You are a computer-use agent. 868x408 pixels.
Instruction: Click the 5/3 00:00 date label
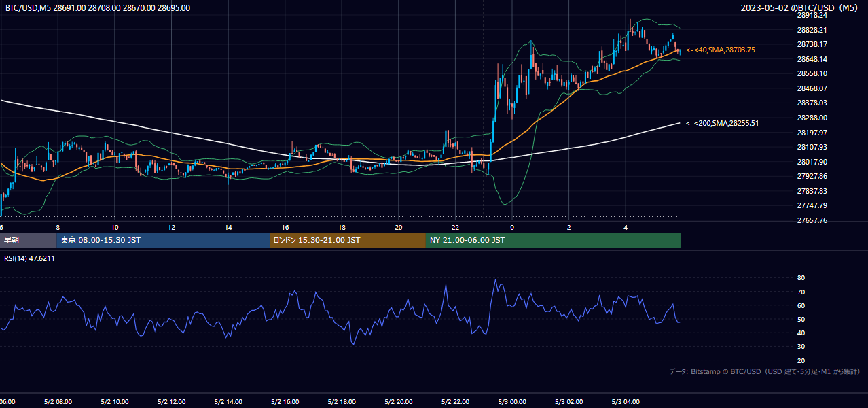point(512,402)
